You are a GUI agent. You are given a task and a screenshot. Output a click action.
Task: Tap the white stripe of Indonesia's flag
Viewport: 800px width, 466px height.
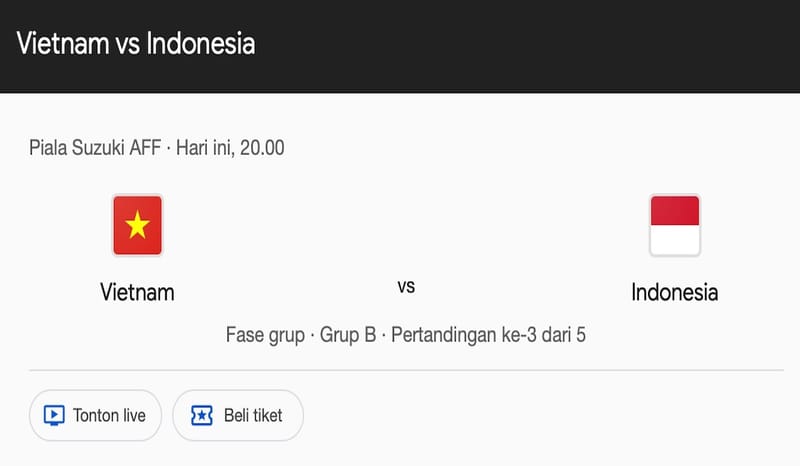pyautogui.click(x=674, y=239)
